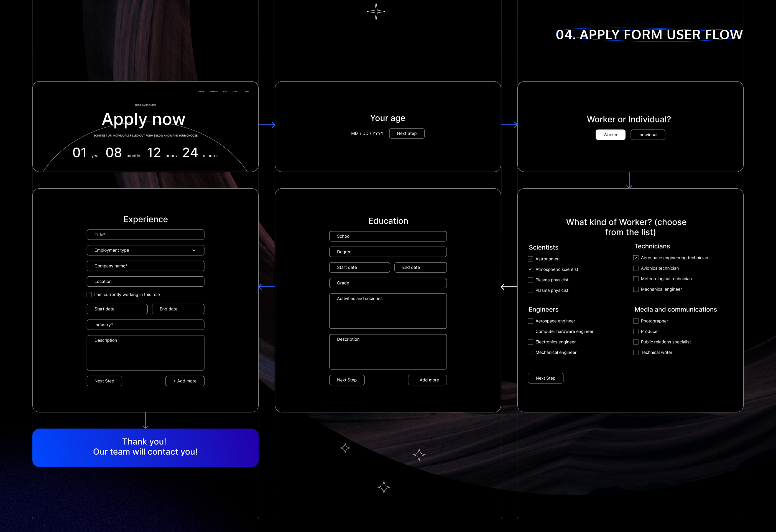This screenshot has height=532, width=776.
Task: Uncheck the Astronomer checkbox
Action: (x=530, y=259)
